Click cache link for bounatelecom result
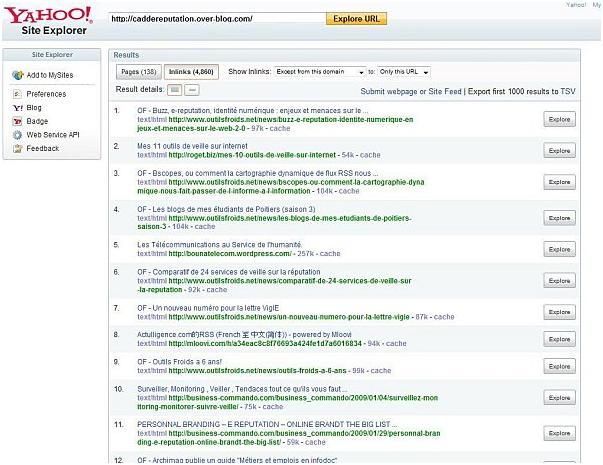Screen dimensions: 603x465 pos(330,253)
